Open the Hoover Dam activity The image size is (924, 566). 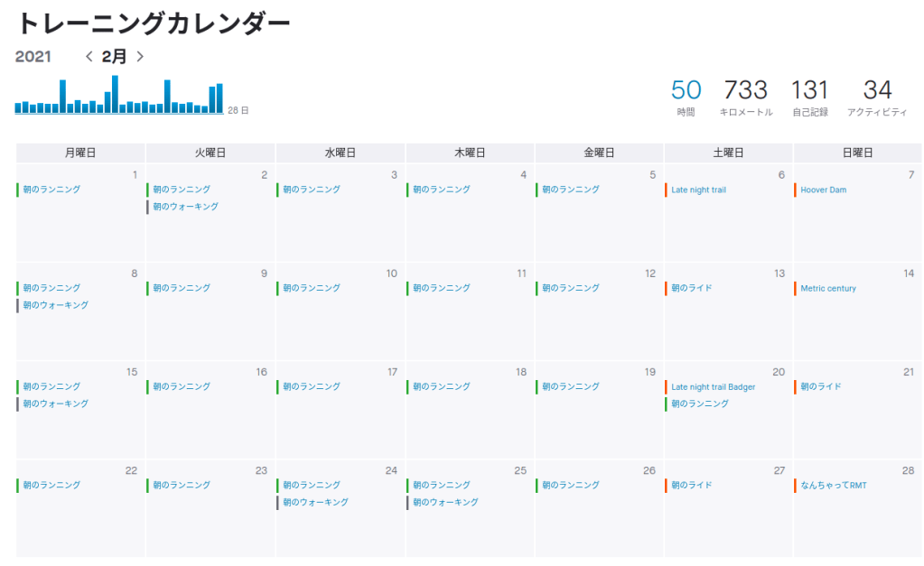click(x=823, y=190)
